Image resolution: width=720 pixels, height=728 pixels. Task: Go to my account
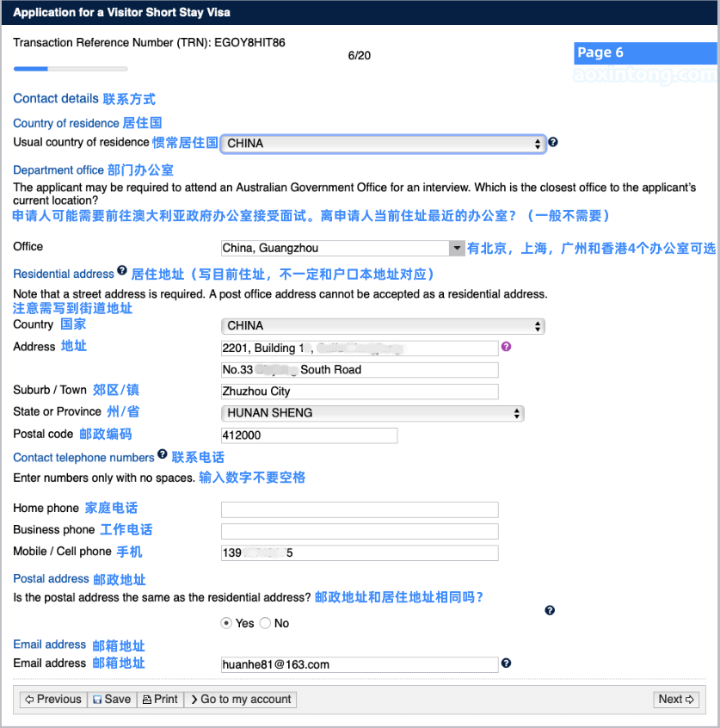240,700
